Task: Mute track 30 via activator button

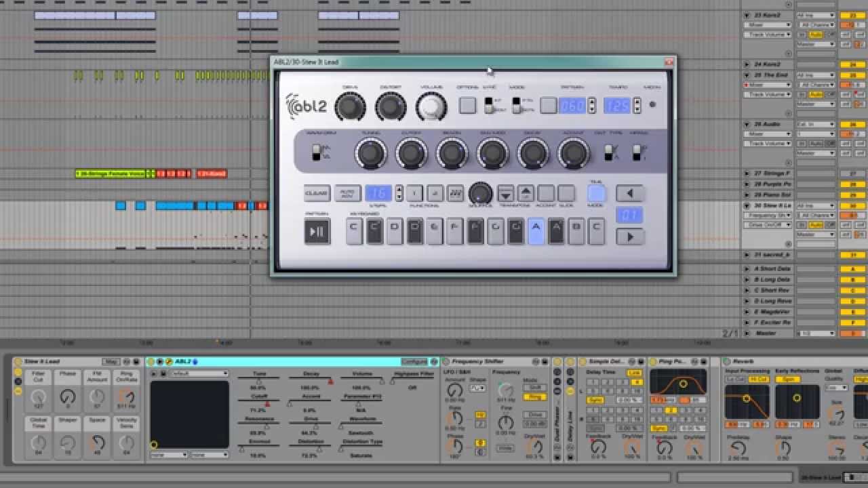Action: 852,206
